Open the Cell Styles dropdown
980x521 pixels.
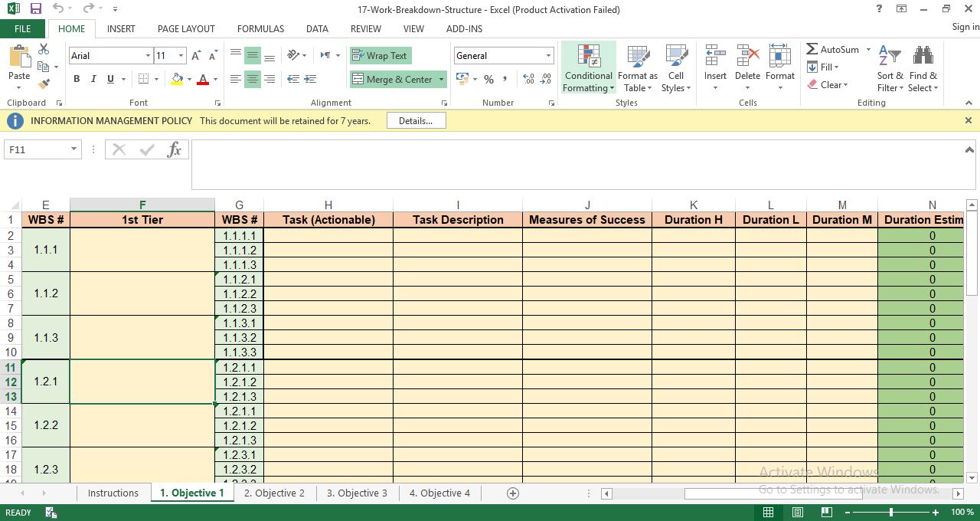[676, 69]
